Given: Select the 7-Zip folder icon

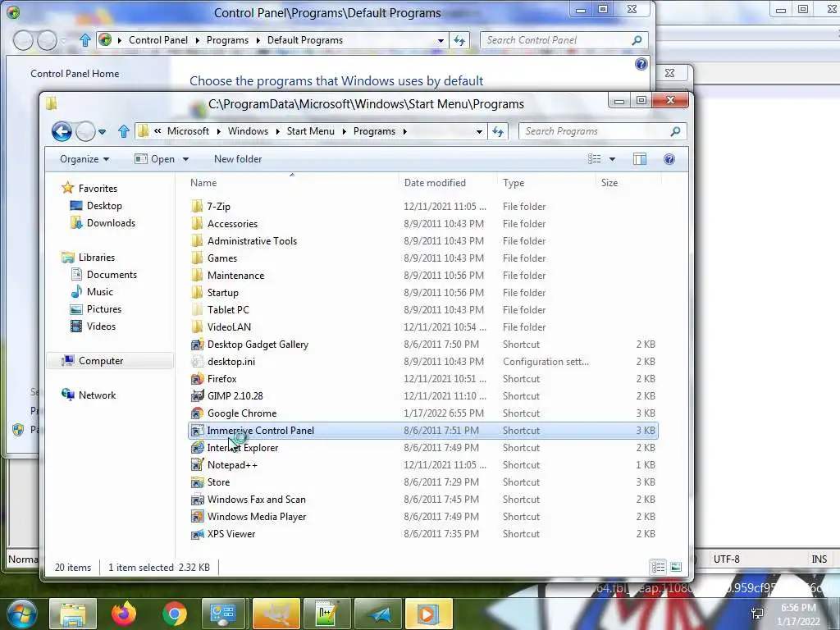Looking at the screenshot, I should click(x=198, y=206).
